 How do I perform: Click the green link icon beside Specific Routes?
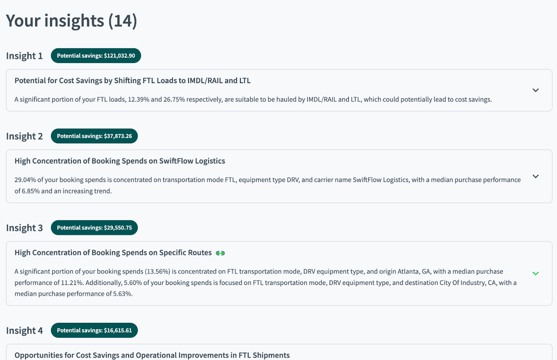point(220,253)
